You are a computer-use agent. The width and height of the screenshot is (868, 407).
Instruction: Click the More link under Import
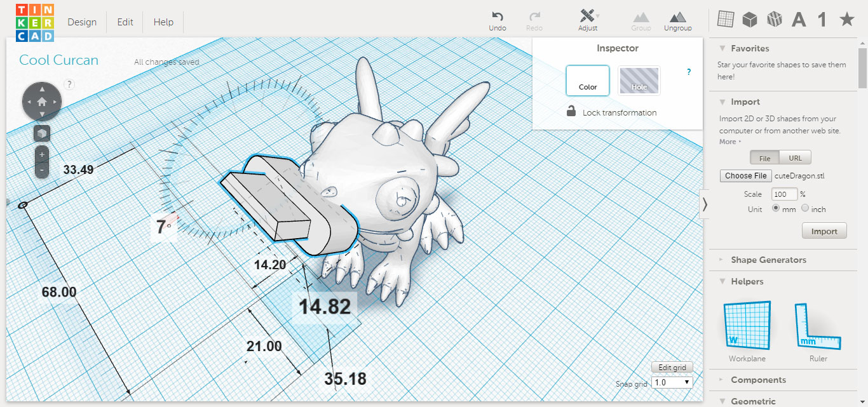(x=729, y=142)
